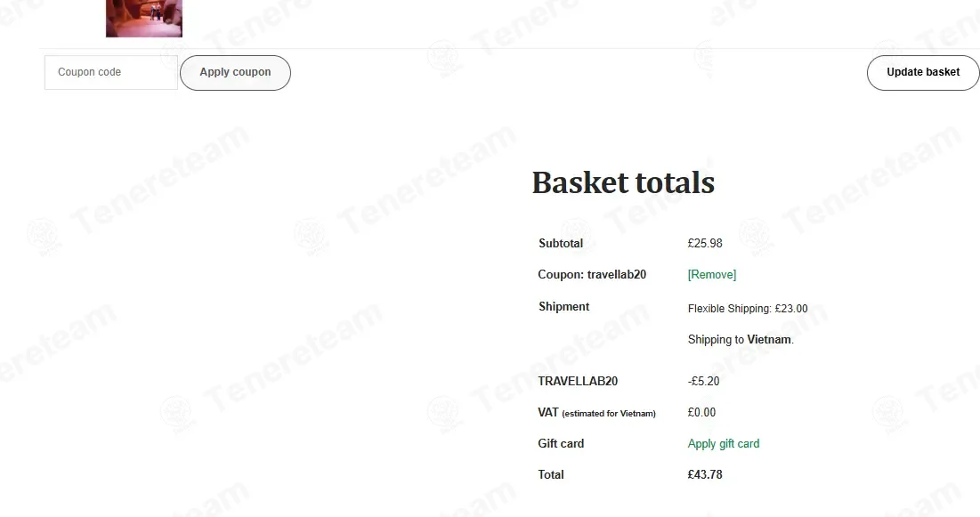Click the VAT estimated for Vietnam label

point(596,413)
